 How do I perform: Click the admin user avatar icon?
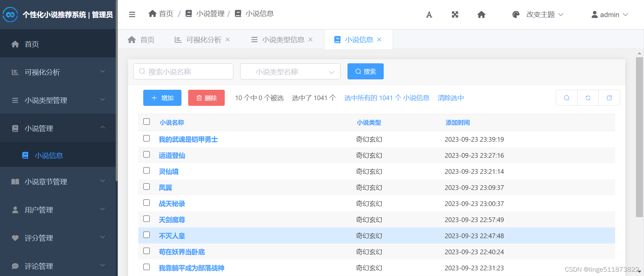point(595,14)
